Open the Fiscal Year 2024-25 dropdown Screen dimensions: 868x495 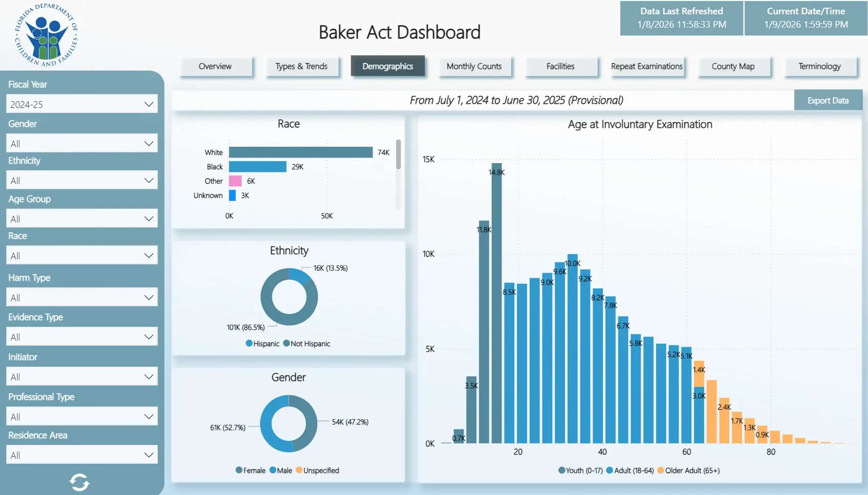(82, 104)
